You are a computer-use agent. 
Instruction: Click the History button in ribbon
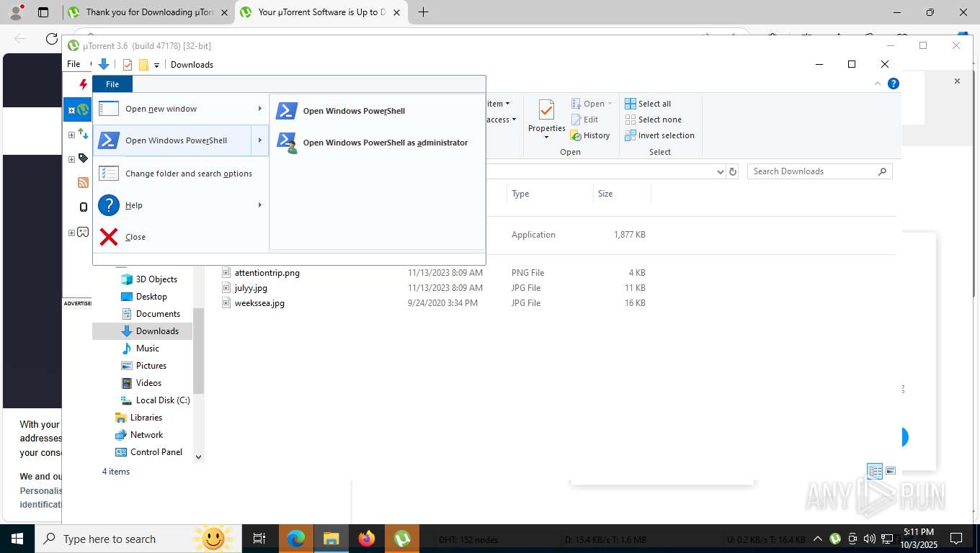[590, 135]
